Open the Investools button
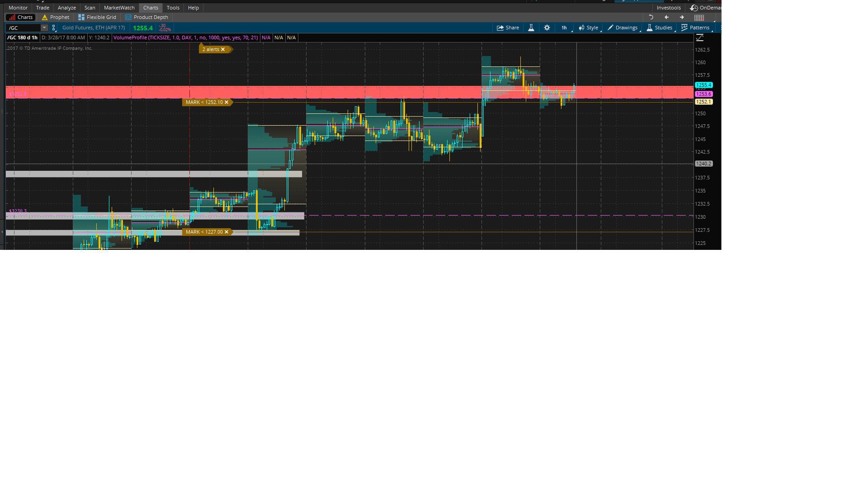Image resolution: width=868 pixels, height=488 pixels. click(x=669, y=8)
